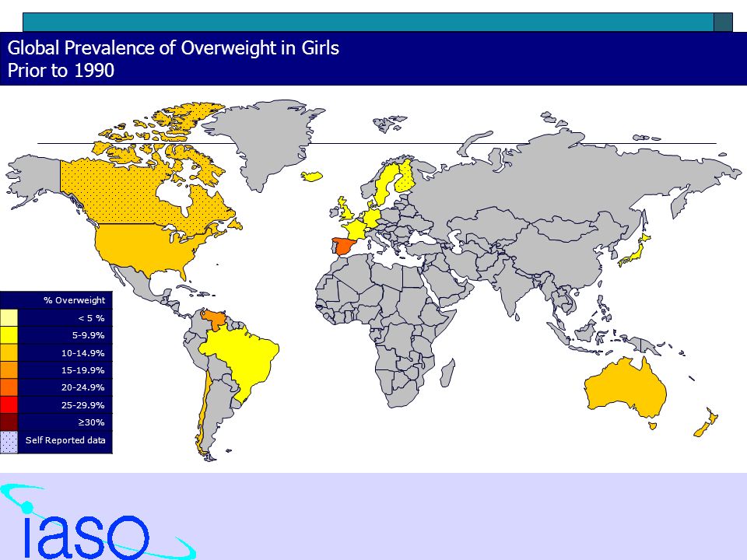Image resolution: width=747 pixels, height=560 pixels.
Task: Select the '% Overweight' legend heading
Action: (75, 300)
